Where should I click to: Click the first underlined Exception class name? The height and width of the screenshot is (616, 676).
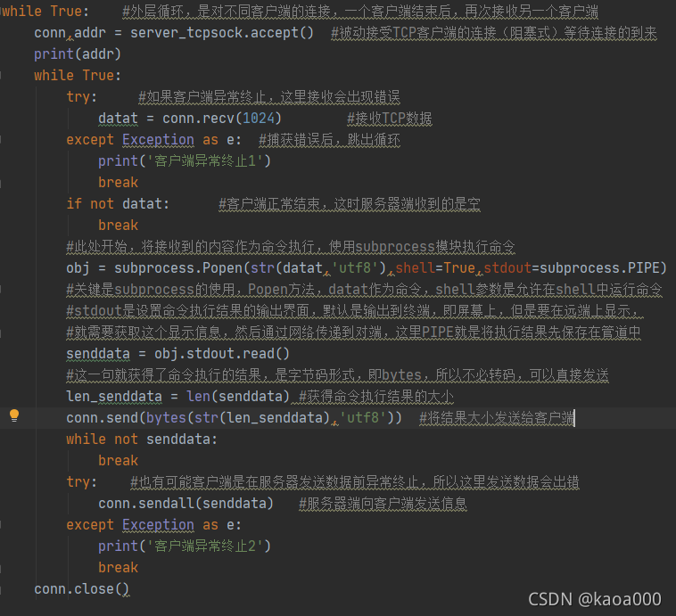click(x=158, y=140)
